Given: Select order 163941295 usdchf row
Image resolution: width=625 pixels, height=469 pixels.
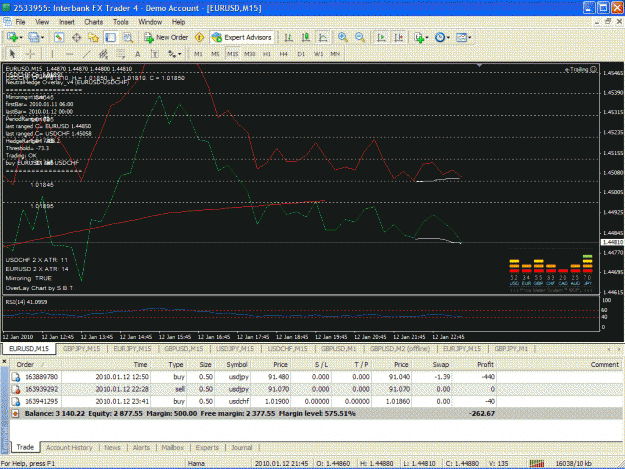Looking at the screenshot, I should click(x=317, y=402).
